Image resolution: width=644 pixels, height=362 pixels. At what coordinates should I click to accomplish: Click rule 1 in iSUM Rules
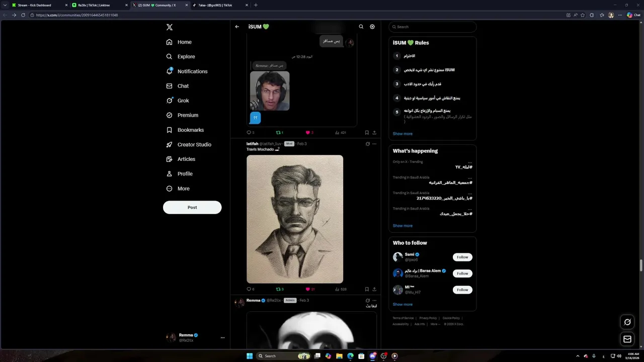(409, 56)
